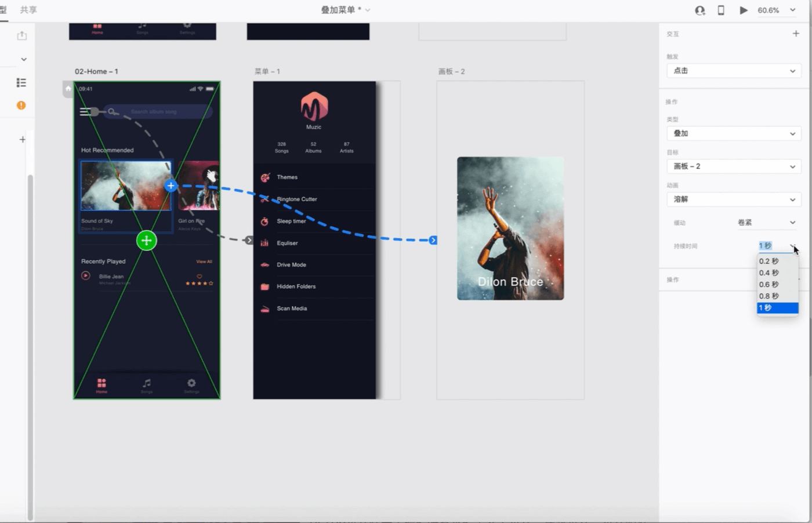Open the 类型 dropdown showing 叠加

click(734, 133)
